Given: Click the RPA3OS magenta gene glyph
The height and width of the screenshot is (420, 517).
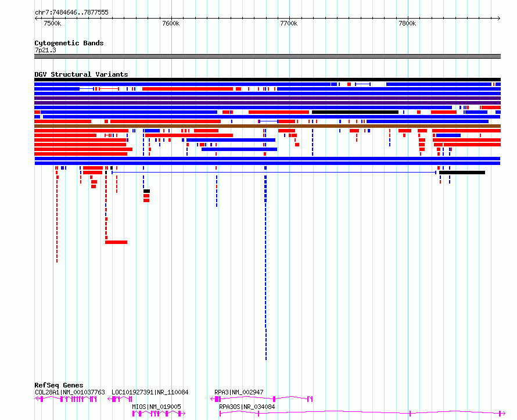Looking at the screenshot, I should click(x=362, y=414).
